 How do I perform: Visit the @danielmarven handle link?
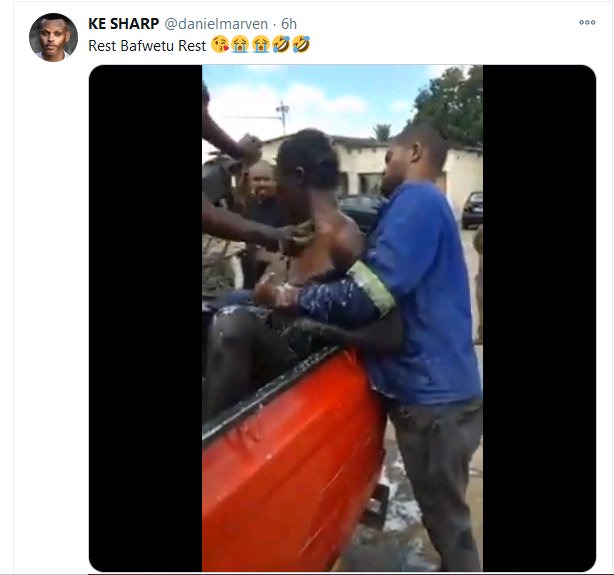coord(216,24)
